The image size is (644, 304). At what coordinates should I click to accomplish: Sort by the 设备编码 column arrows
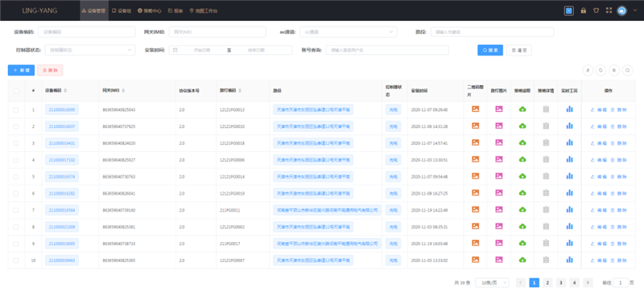tap(66, 91)
